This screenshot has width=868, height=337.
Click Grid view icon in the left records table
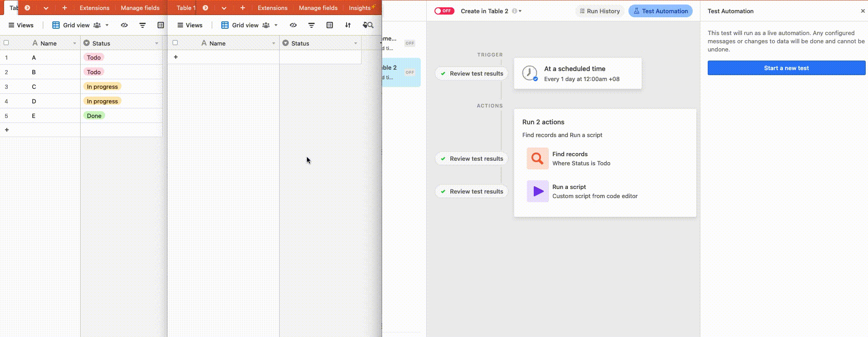(x=56, y=25)
